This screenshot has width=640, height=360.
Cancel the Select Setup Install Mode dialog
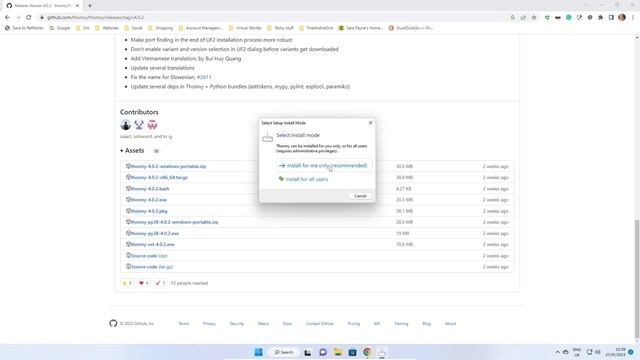tap(360, 196)
